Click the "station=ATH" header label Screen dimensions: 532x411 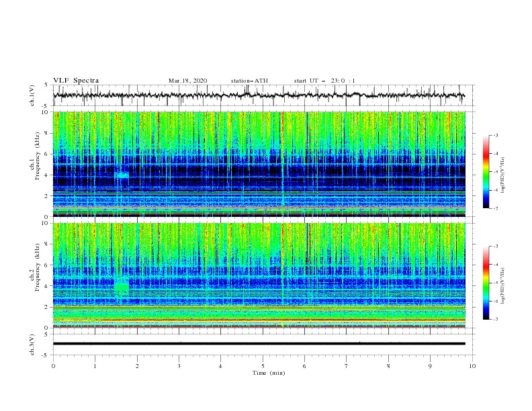pos(249,81)
